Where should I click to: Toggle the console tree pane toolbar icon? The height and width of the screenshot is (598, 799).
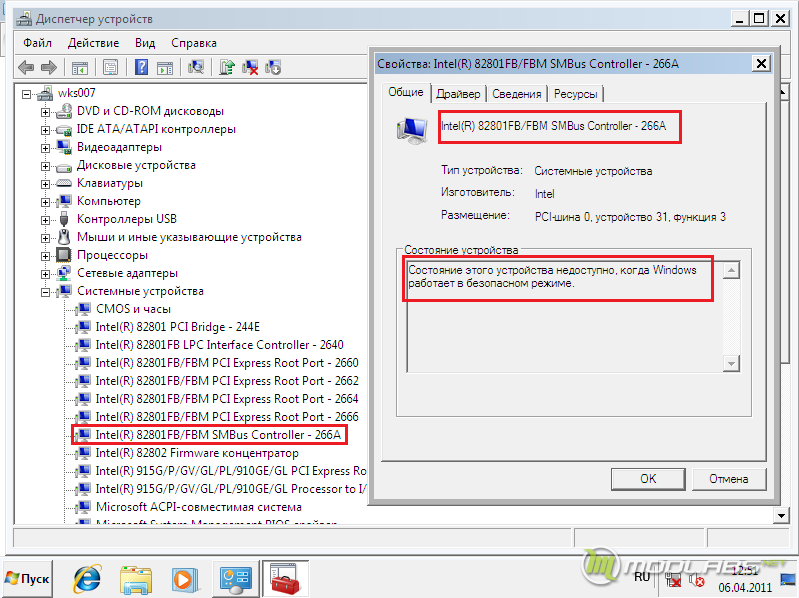click(x=80, y=67)
